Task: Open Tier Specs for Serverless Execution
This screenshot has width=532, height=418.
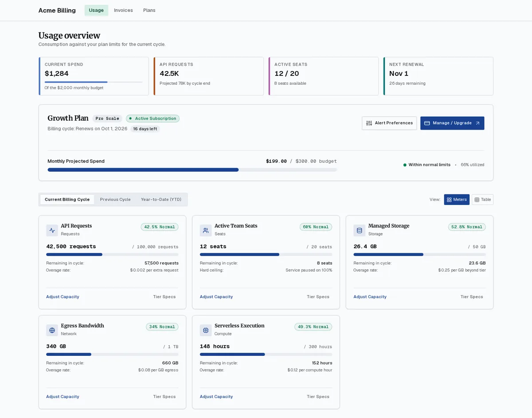Action: [318, 397]
